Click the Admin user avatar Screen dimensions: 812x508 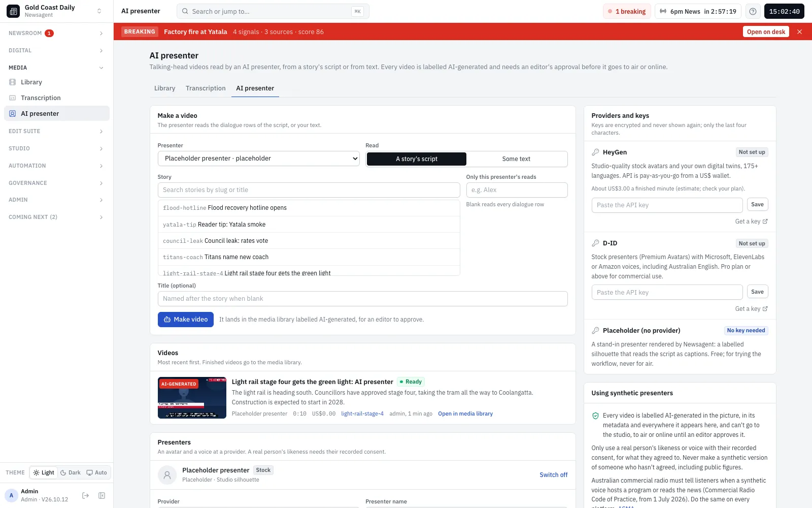11,495
